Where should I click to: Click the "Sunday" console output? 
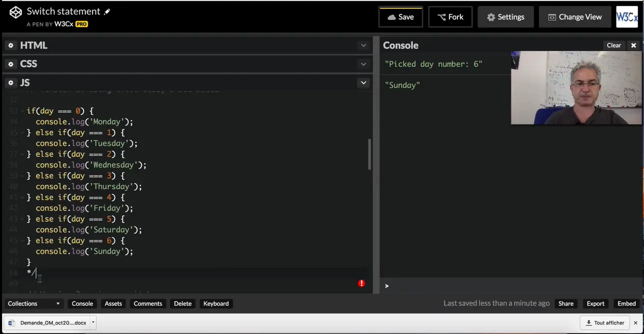tap(402, 85)
